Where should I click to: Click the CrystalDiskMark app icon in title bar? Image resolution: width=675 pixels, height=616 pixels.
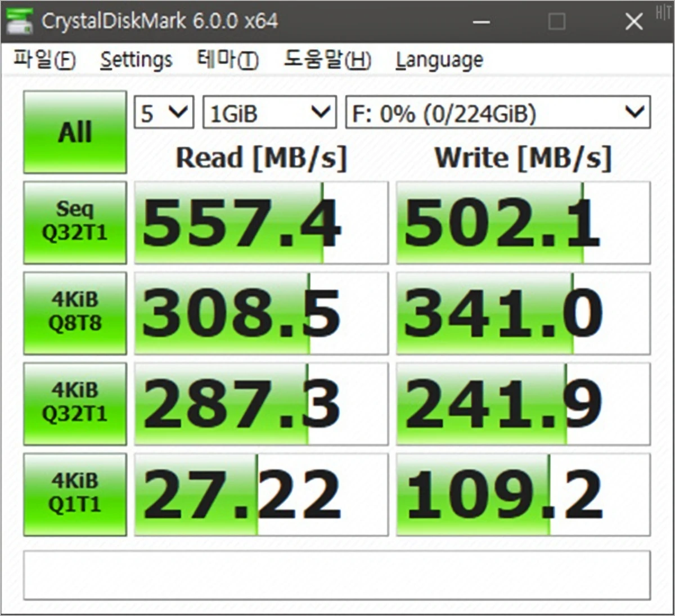(20, 21)
